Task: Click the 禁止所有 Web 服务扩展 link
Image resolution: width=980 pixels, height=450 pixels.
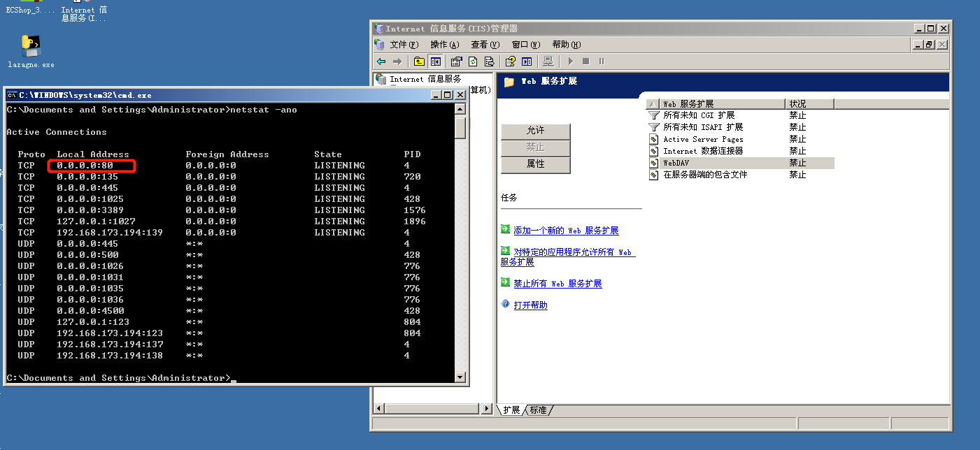Action: coord(558,284)
